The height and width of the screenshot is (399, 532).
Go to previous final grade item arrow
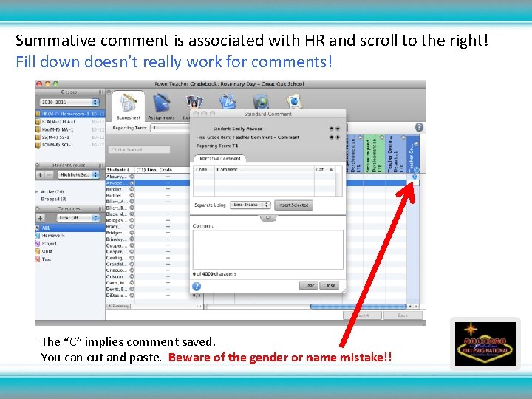(331, 137)
